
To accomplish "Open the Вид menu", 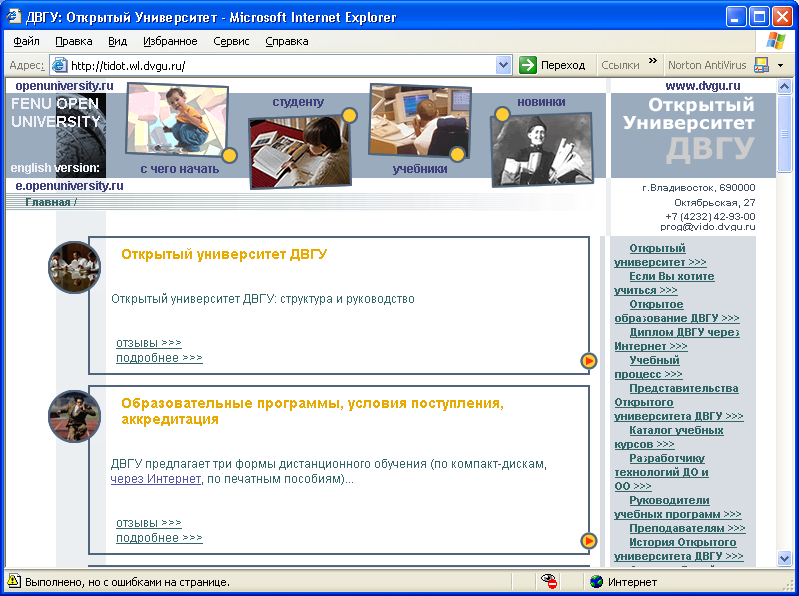I will (118, 41).
